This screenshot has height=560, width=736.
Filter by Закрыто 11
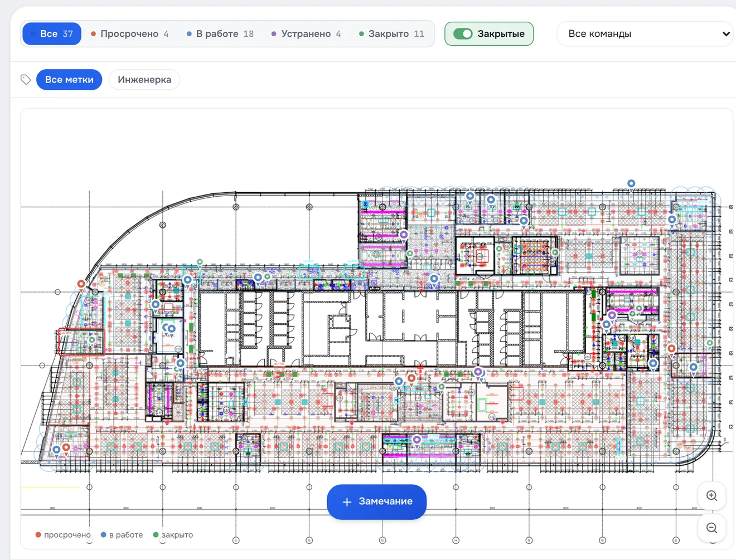[391, 33]
